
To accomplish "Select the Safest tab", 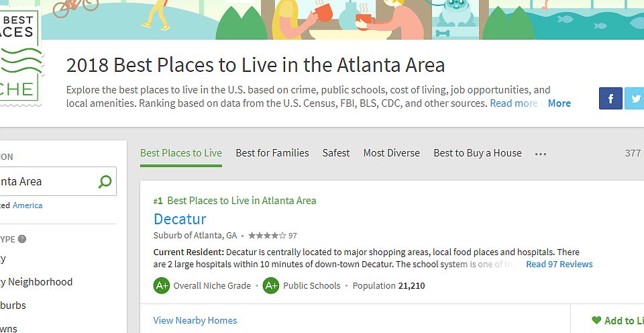I will [336, 153].
